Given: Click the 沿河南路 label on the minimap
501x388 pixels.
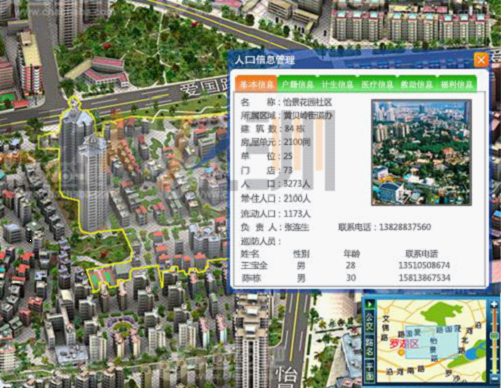Looking at the screenshot, I should (x=405, y=371).
